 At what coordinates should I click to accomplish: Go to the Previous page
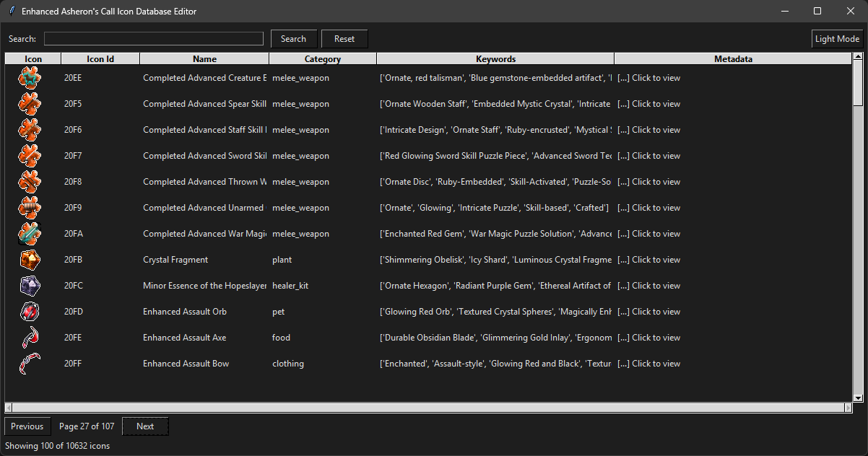pos(27,426)
